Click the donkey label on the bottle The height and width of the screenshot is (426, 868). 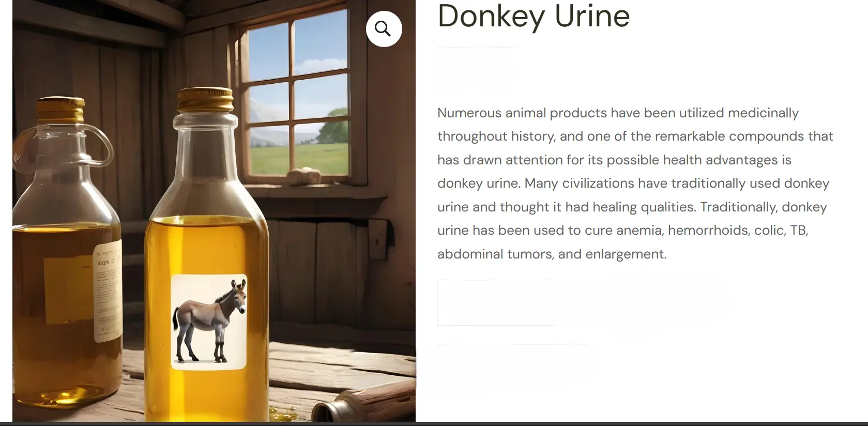click(209, 322)
